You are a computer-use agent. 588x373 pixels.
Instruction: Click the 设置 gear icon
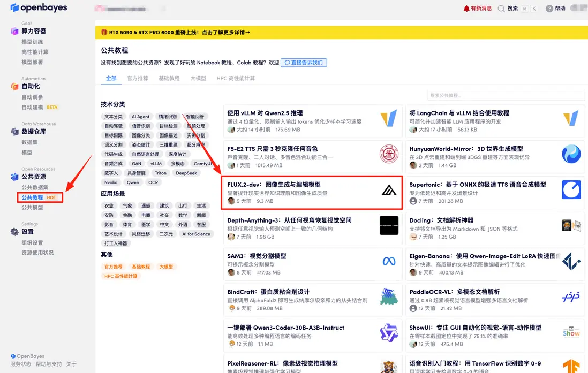14,232
